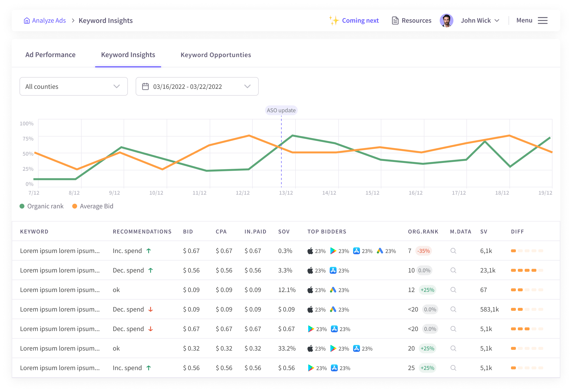Switch to the Ad Performance tab
The height and width of the screenshot is (392, 572).
pyautogui.click(x=51, y=55)
